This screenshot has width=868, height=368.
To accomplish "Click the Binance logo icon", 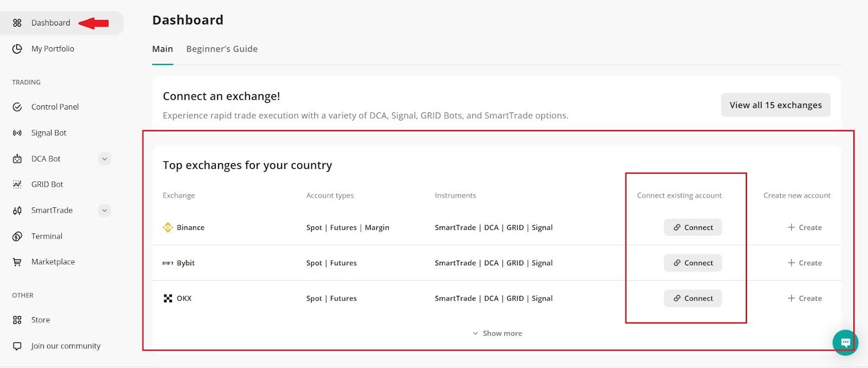I will point(168,227).
